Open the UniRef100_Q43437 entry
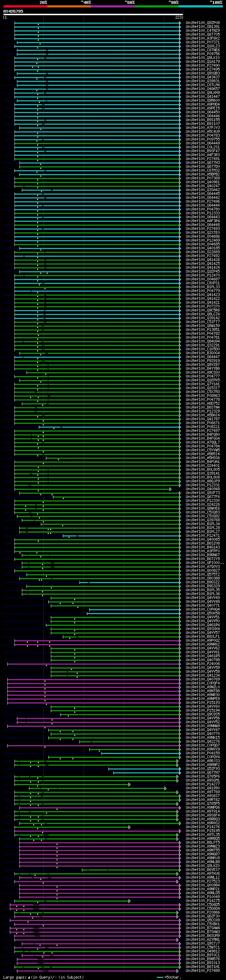This screenshot has height=980, width=226. pos(203,77)
